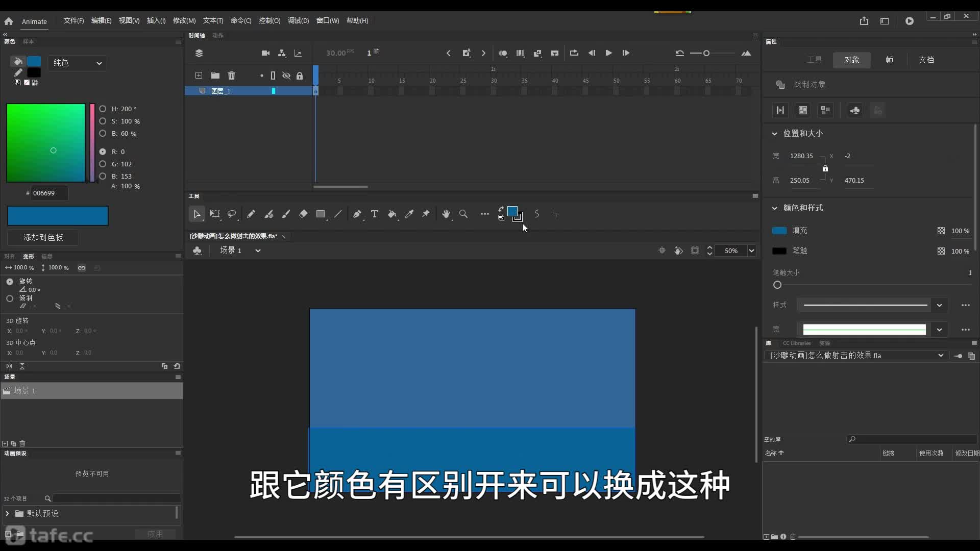Step back one frame in timeline
This screenshot has height=551, width=980.
[x=592, y=53]
